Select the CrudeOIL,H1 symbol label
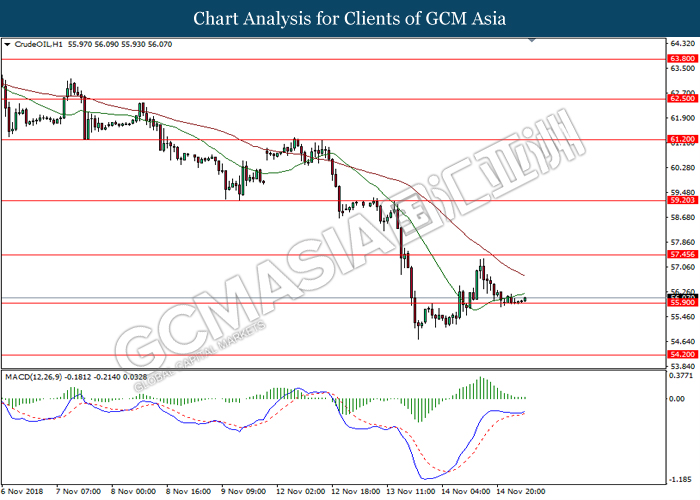This screenshot has height=500, width=700. [x=39, y=44]
